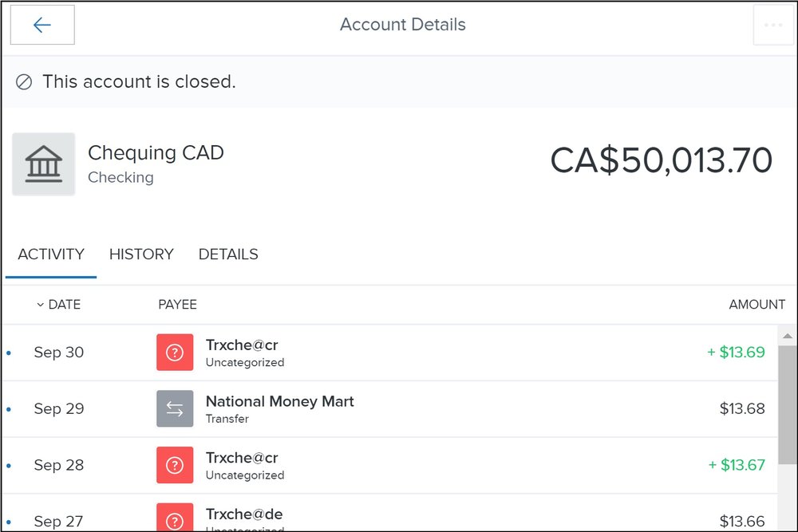Switch to the History tab

click(141, 254)
